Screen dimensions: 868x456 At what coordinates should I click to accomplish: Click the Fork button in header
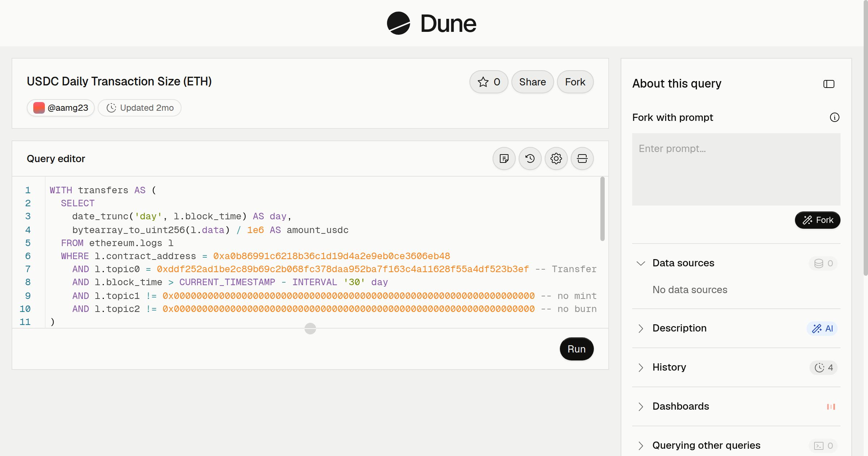click(575, 82)
